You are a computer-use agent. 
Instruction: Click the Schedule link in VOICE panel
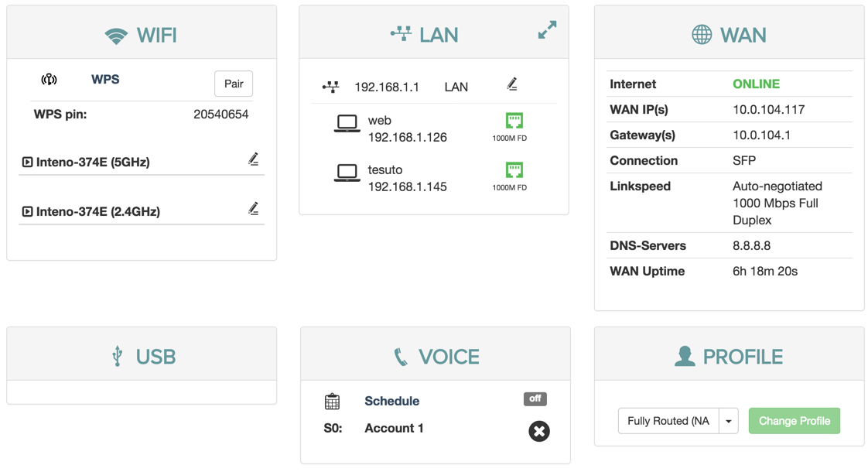click(391, 401)
